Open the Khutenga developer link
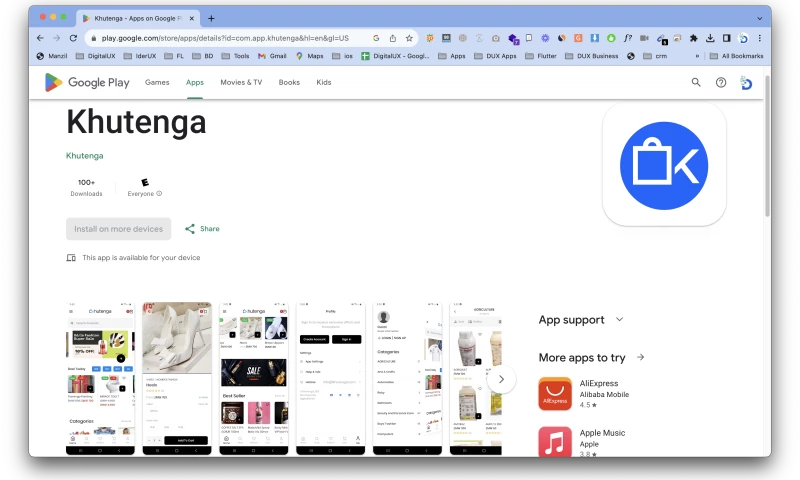 (x=85, y=156)
